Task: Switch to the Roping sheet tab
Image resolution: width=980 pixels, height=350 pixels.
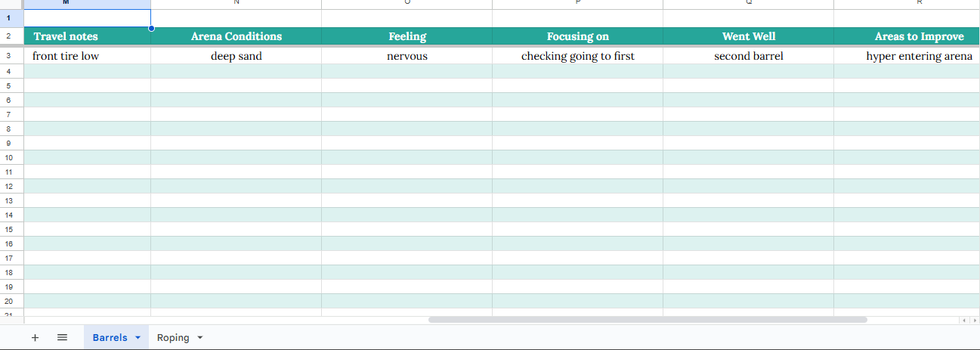Action: click(x=173, y=338)
